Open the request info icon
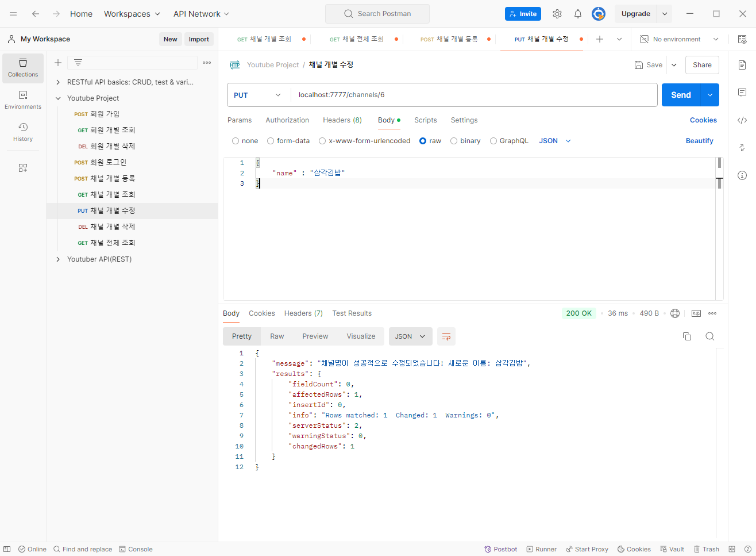Screen dimensions: 756x556 click(742, 175)
